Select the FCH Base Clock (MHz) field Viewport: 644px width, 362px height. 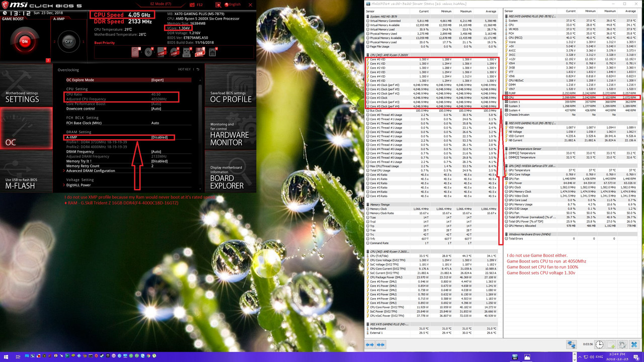point(128,123)
